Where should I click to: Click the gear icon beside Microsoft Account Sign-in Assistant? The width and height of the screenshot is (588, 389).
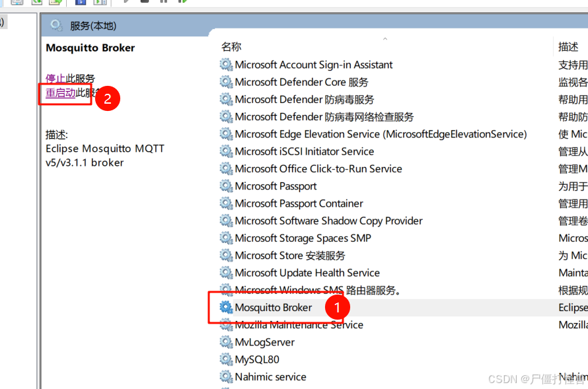pos(226,65)
